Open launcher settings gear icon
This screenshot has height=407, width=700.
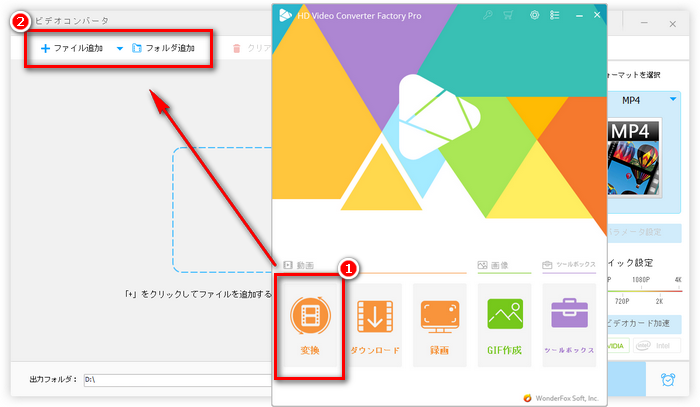pos(534,15)
